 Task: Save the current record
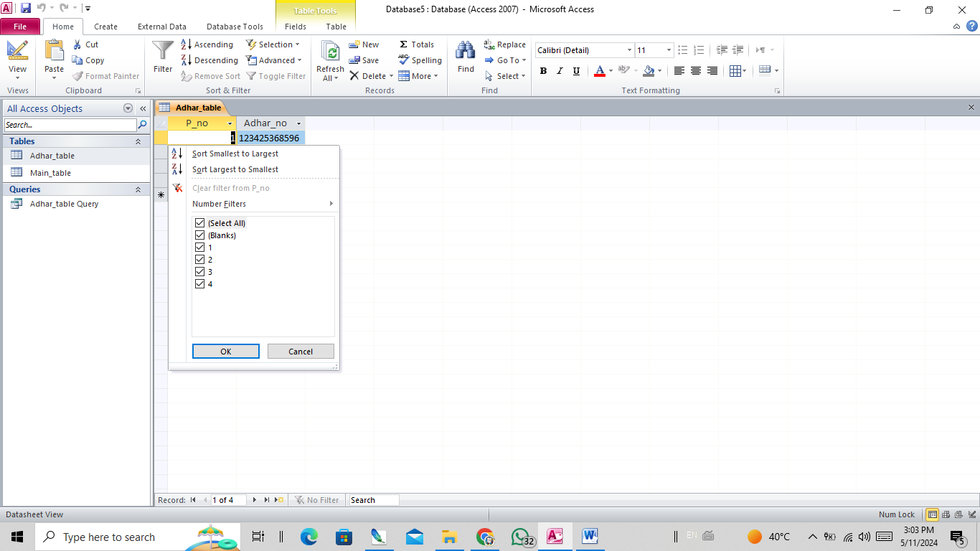pyautogui.click(x=364, y=60)
